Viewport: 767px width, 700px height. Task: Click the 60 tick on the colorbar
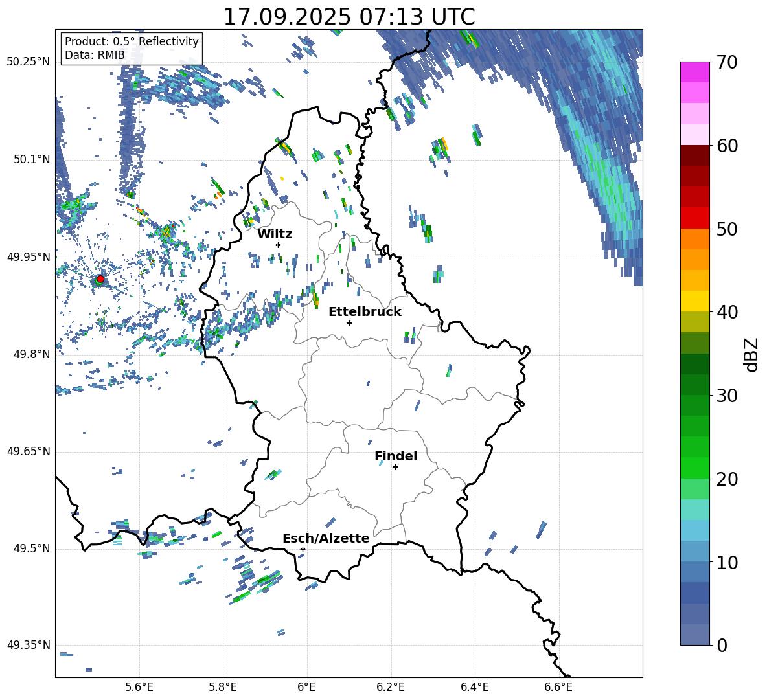(726, 146)
